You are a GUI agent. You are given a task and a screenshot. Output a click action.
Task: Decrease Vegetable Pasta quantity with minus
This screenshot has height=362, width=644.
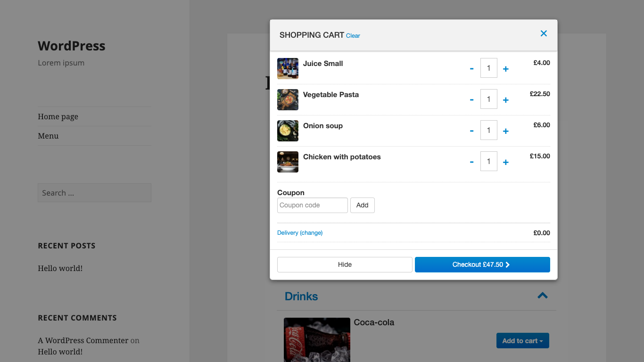471,100
